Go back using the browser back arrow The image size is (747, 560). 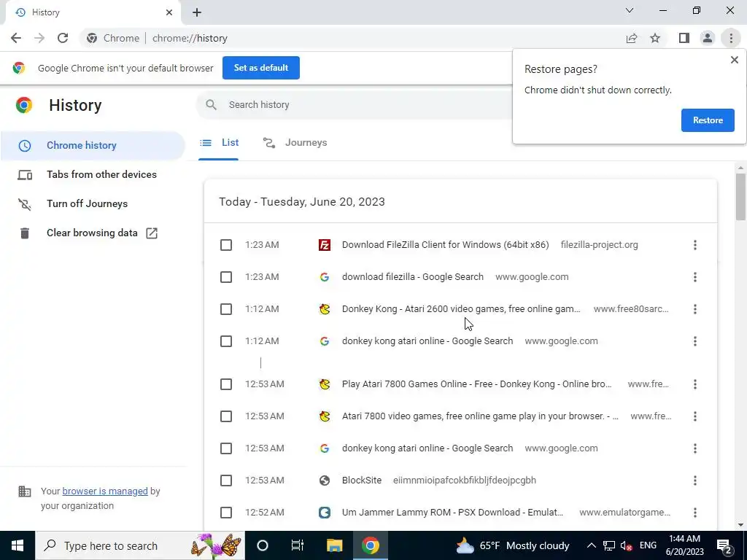(16, 38)
